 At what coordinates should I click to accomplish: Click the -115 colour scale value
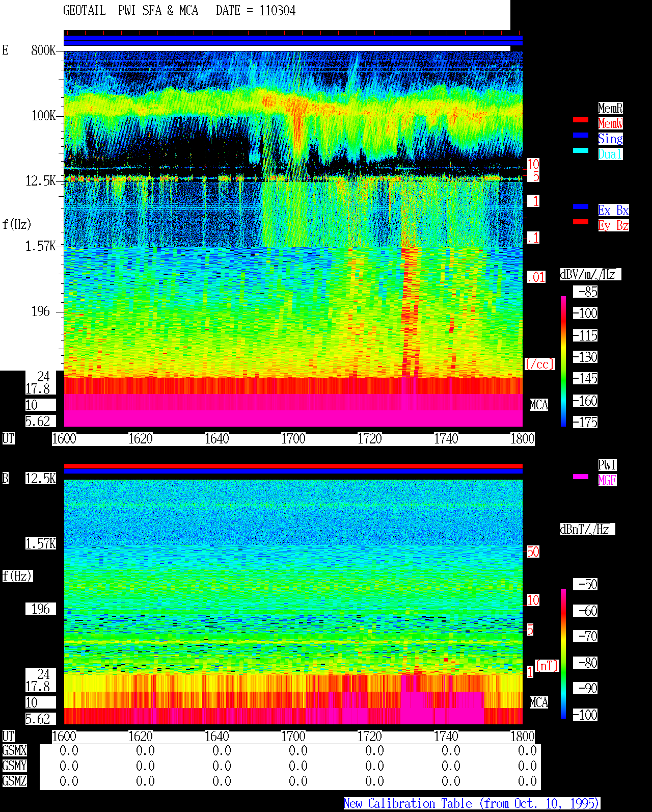585,335
